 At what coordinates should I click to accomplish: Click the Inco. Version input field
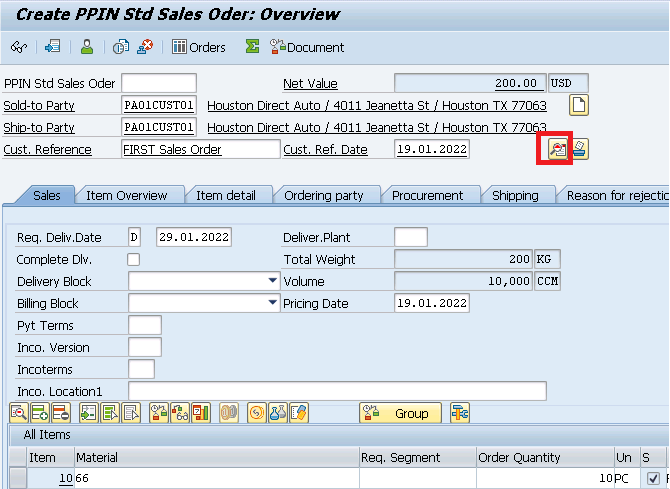[145, 347]
